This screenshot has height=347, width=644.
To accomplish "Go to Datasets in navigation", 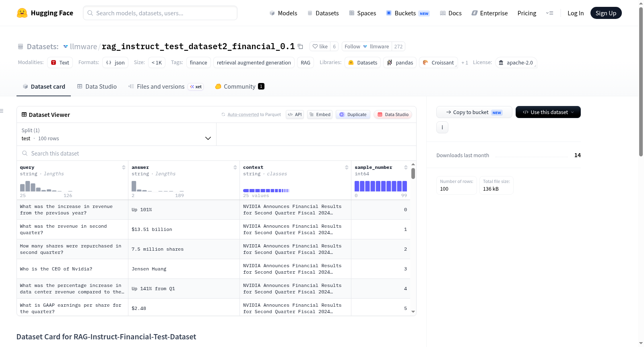I will 323,13.
